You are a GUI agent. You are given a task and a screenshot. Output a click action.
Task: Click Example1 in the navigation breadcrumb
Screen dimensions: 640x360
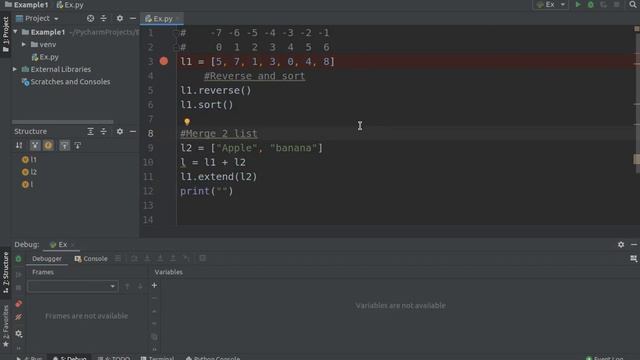pyautogui.click(x=27, y=5)
